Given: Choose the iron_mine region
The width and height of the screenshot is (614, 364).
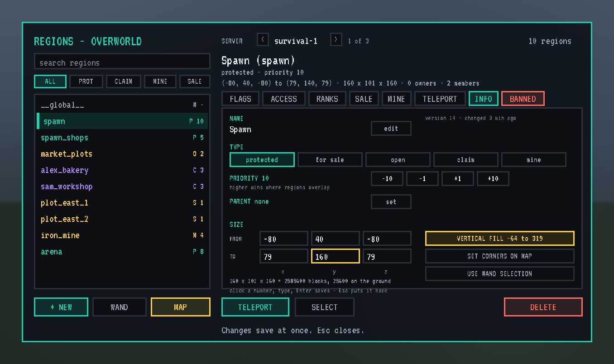Looking at the screenshot, I should (x=122, y=235).
